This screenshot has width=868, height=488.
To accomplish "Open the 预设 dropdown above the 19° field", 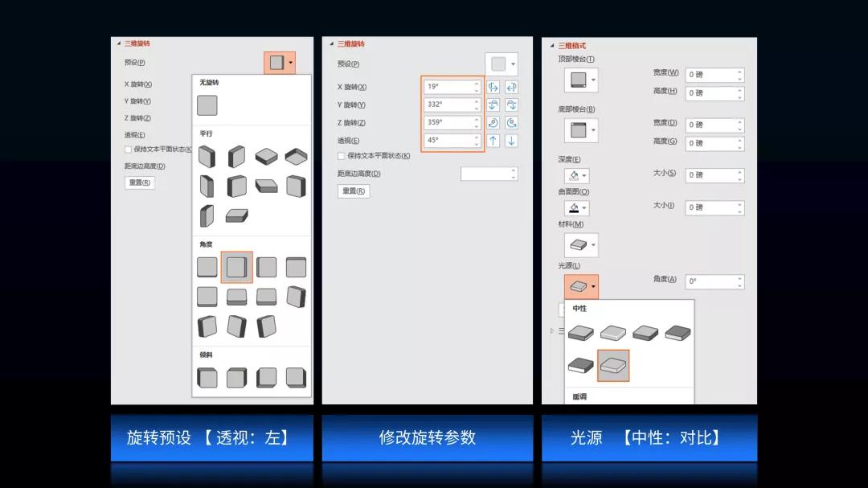I will click(x=502, y=64).
